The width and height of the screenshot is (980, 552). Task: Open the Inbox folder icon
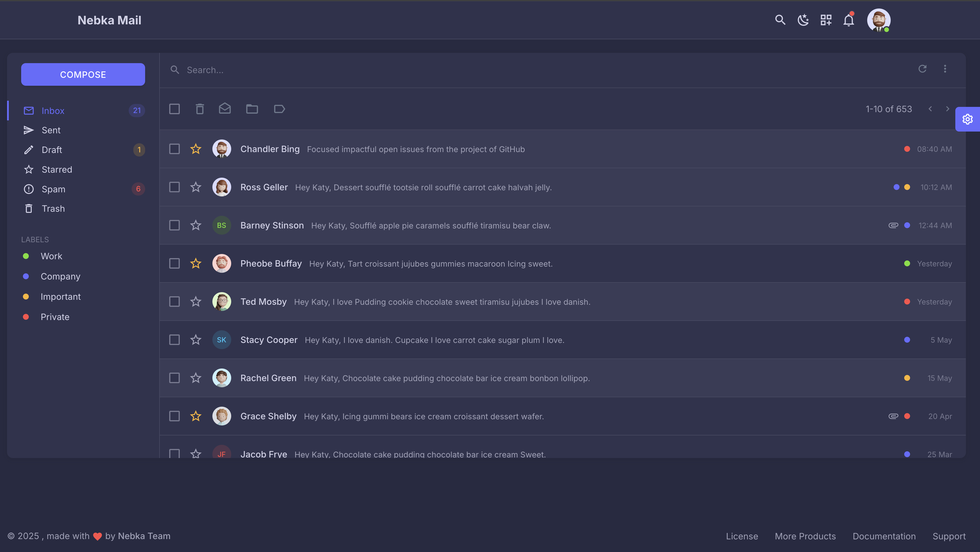29,111
